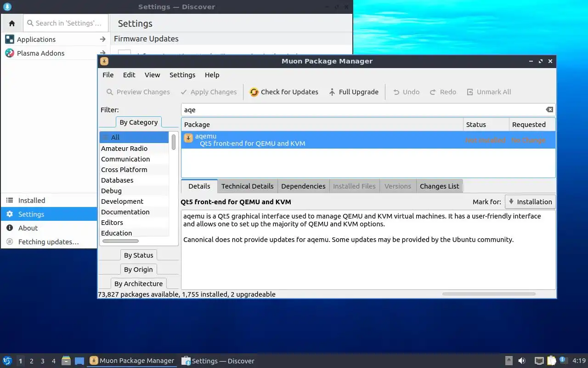The height and width of the screenshot is (368, 588).
Task: Click Installed in Discover sidebar
Action: (49, 201)
